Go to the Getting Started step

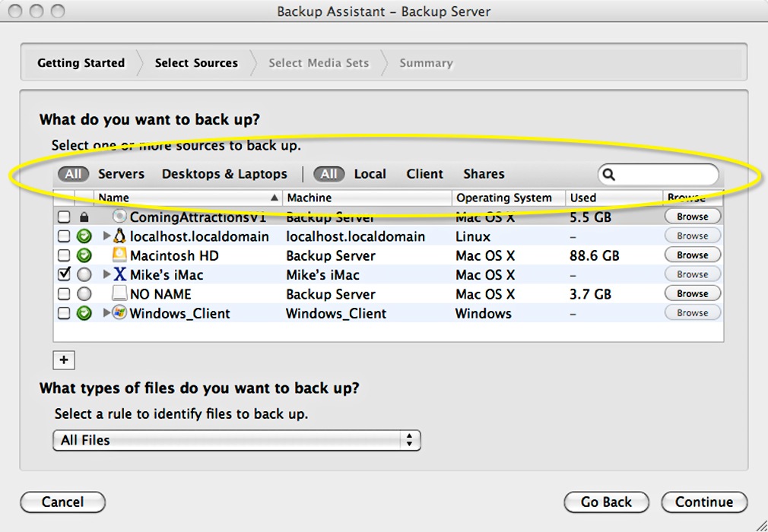(81, 63)
